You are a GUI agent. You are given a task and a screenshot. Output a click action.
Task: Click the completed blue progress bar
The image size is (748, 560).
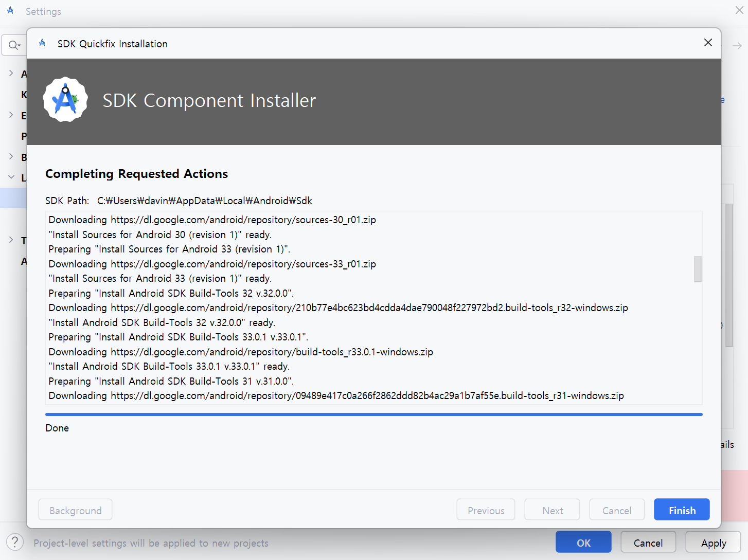tap(373, 414)
